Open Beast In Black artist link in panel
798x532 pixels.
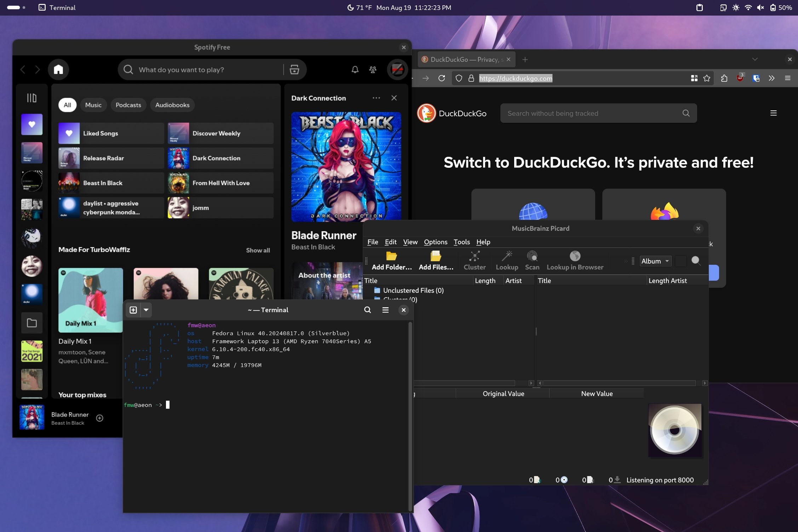(313, 247)
